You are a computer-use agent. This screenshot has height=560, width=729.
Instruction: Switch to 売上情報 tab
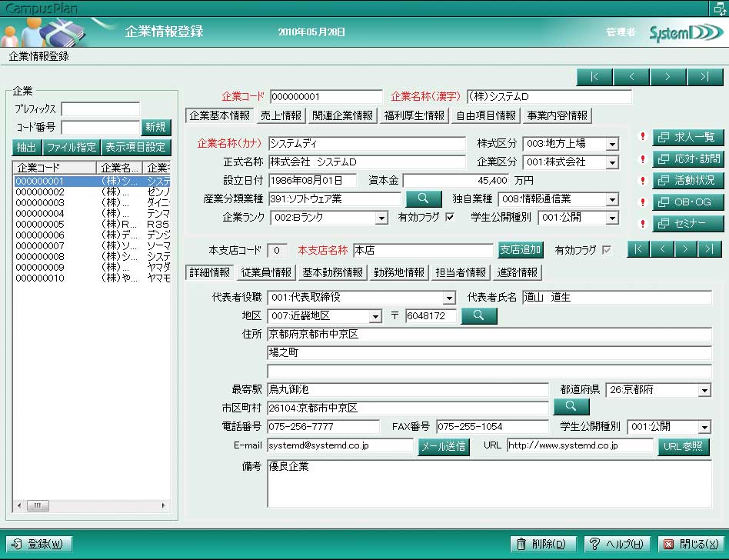[x=281, y=116]
